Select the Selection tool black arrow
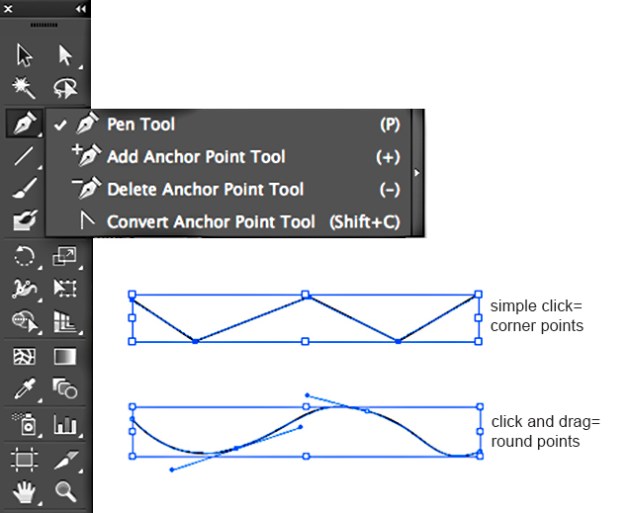Viewport: 630px width, 513px height. pyautogui.click(x=25, y=54)
